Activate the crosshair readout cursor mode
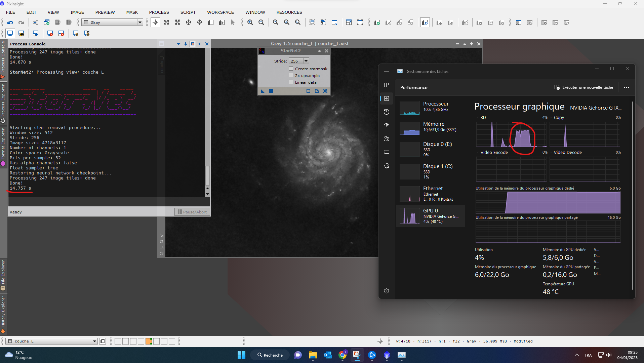Viewport: 644px width, 363px height. 155,23
